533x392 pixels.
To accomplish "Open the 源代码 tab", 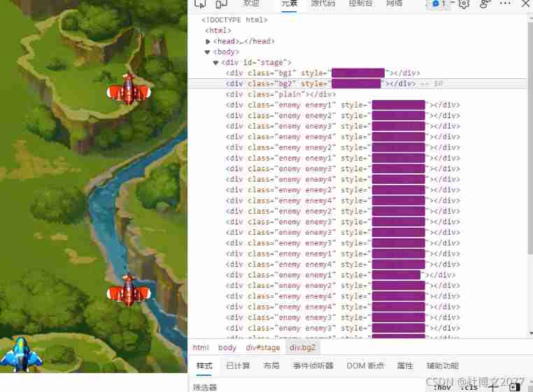I will [323, 3].
